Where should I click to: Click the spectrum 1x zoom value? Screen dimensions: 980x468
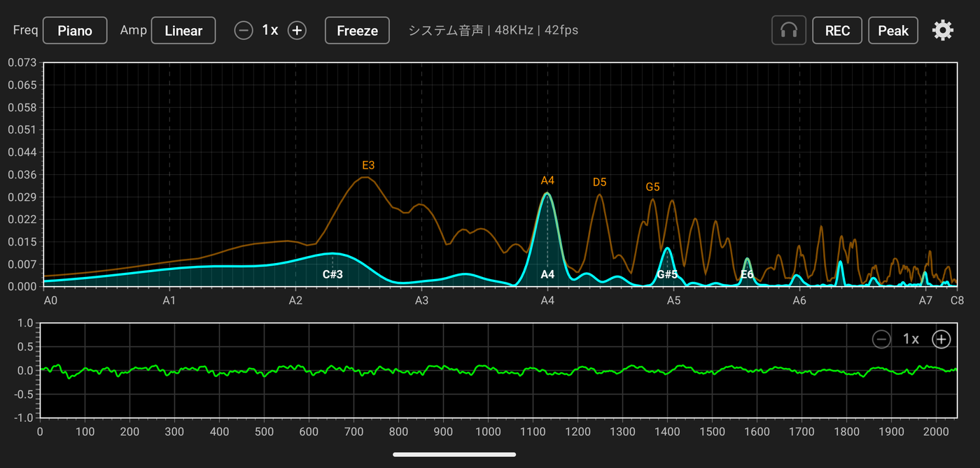[x=270, y=30]
